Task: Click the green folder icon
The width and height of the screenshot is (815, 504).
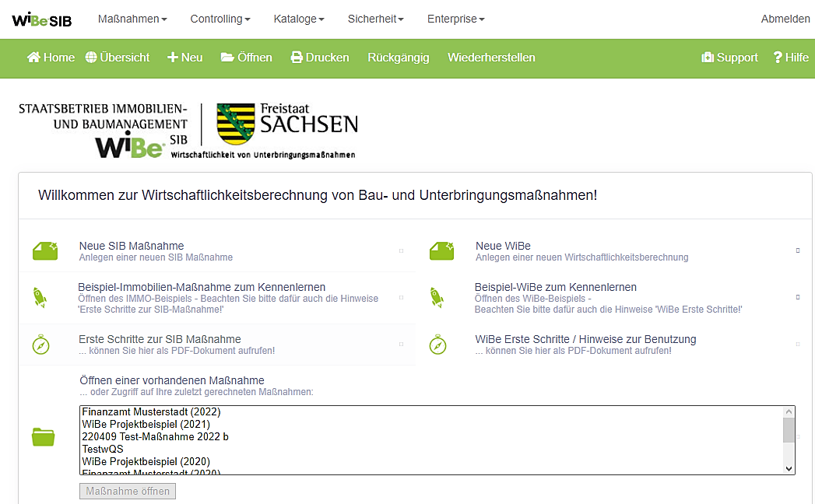Action: coord(44,436)
